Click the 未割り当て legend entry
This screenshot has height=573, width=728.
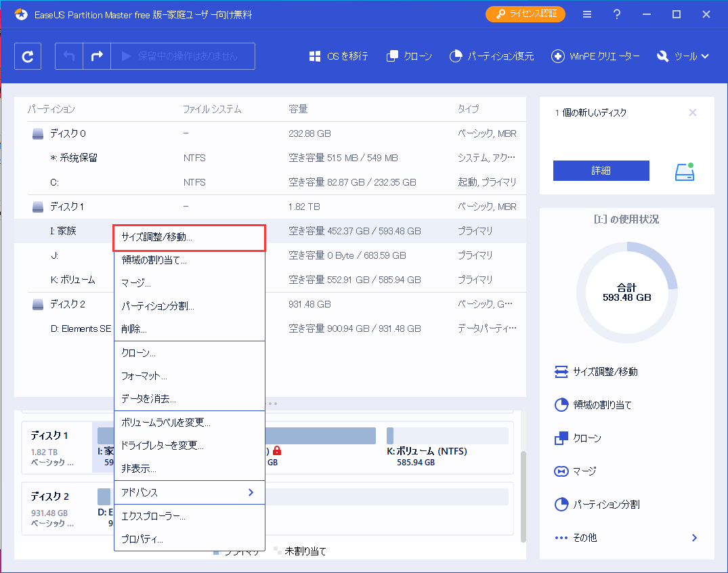(x=301, y=551)
